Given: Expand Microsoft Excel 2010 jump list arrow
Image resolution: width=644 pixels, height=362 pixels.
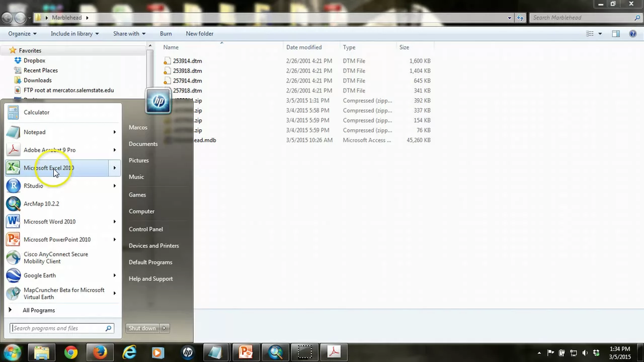Looking at the screenshot, I should pyautogui.click(x=115, y=168).
